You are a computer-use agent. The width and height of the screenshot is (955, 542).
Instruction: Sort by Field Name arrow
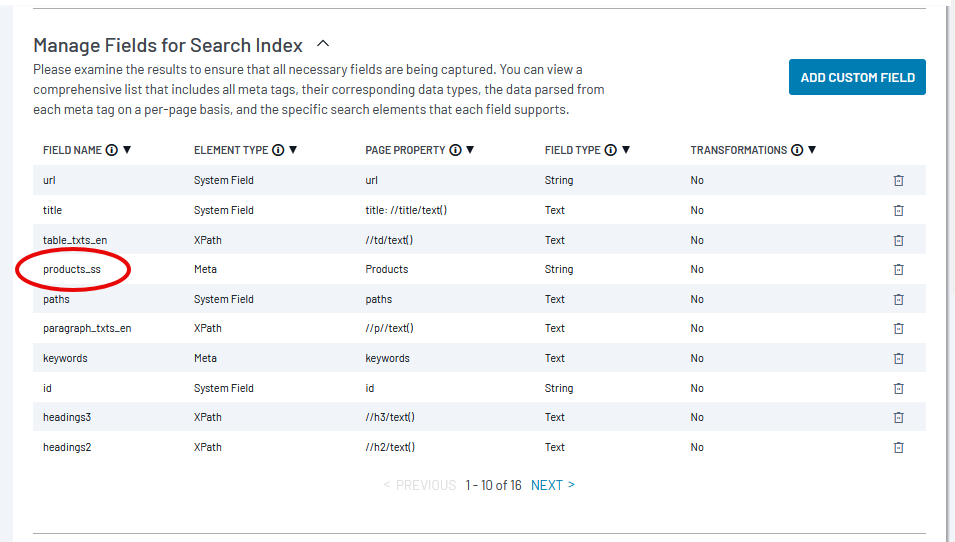(127, 150)
